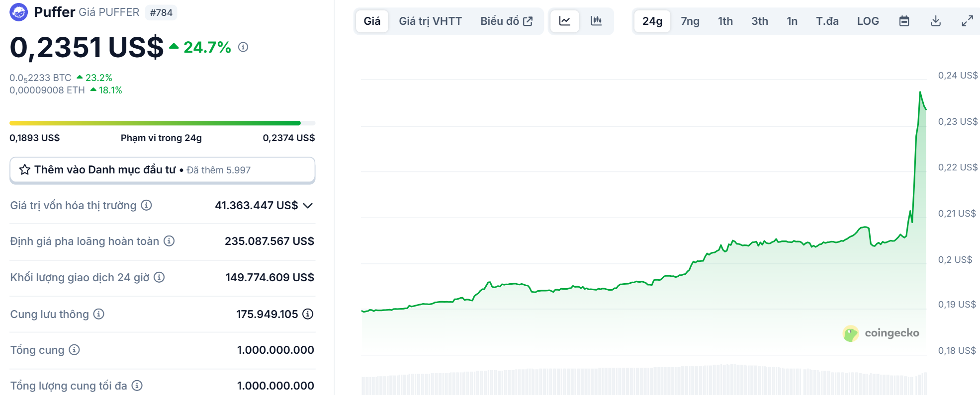Expand chart to fullscreen
Viewport: 980px width, 395px height.
pyautogui.click(x=967, y=21)
